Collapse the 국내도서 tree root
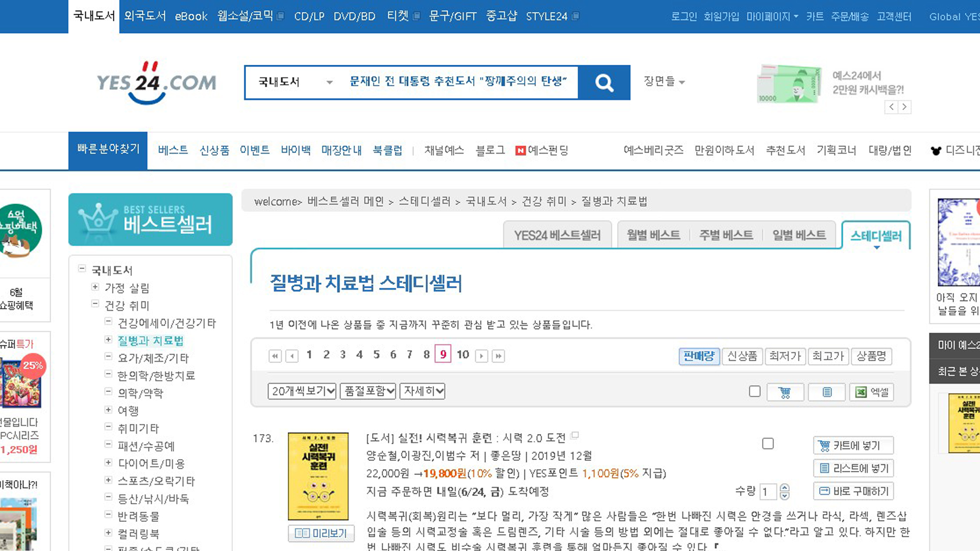Viewport: 980px width, 551px height. (82, 269)
